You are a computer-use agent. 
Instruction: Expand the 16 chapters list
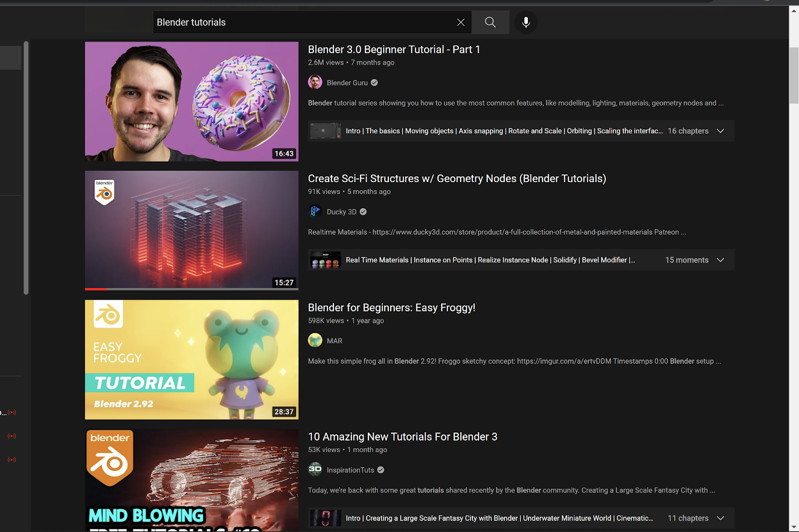720,131
